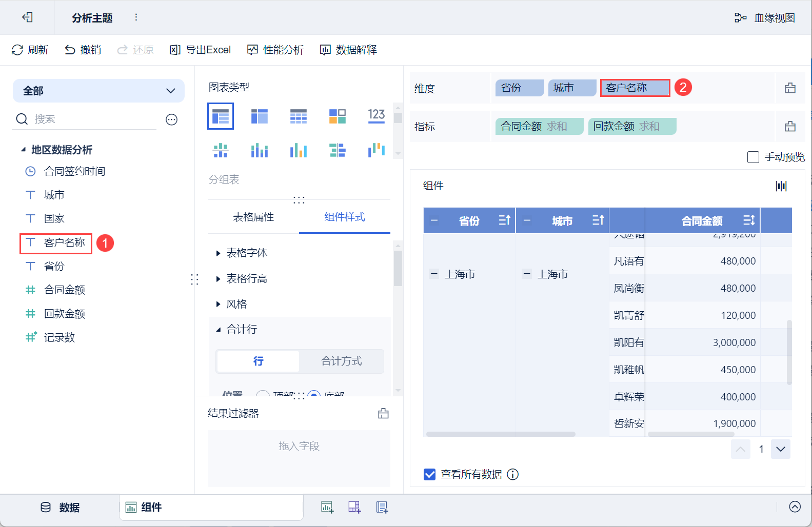Screen dimensions: 812x527
Task: Switch to the 表格属性 tab
Action: 253,217
